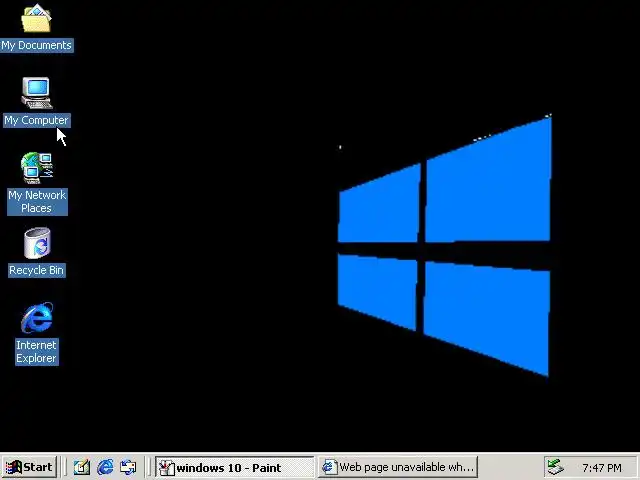Select the My Network Places icon
The height and width of the screenshot is (480, 640).
click(x=37, y=168)
